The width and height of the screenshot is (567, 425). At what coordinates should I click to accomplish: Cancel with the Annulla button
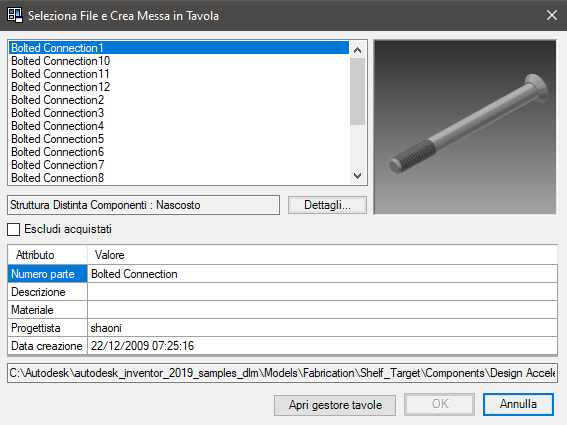pyautogui.click(x=518, y=404)
